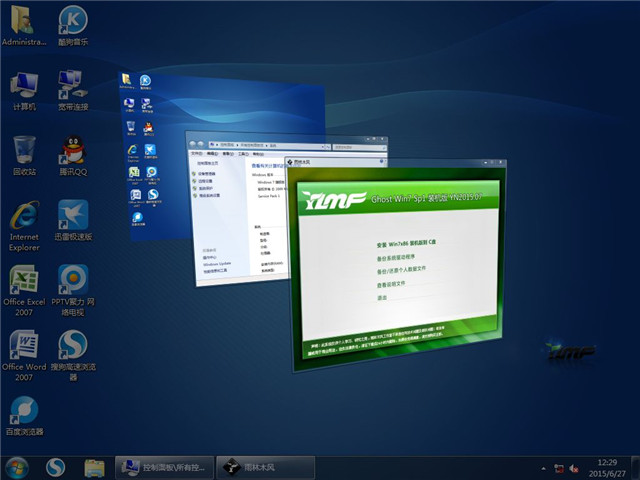Click the Windows Start button
The width and height of the screenshot is (640, 480).
pos(17,467)
